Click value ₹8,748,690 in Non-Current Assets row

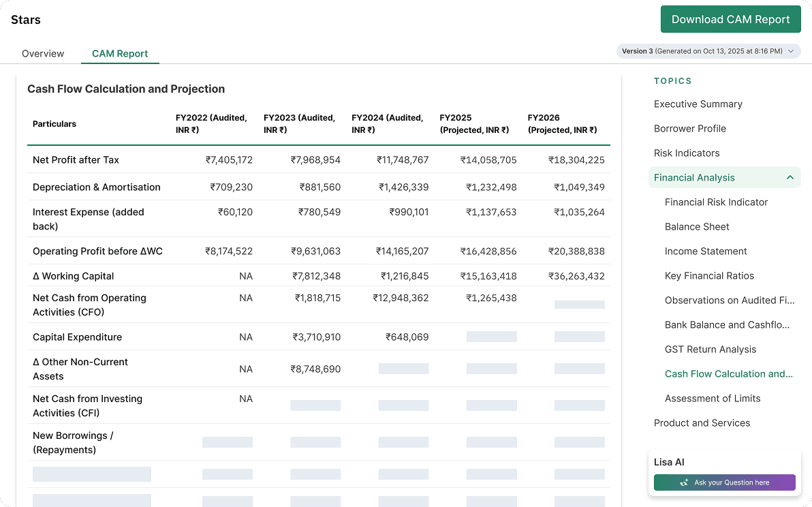315,369
